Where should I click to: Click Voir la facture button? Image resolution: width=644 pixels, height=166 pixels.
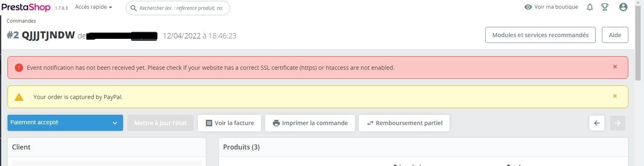[x=229, y=123]
